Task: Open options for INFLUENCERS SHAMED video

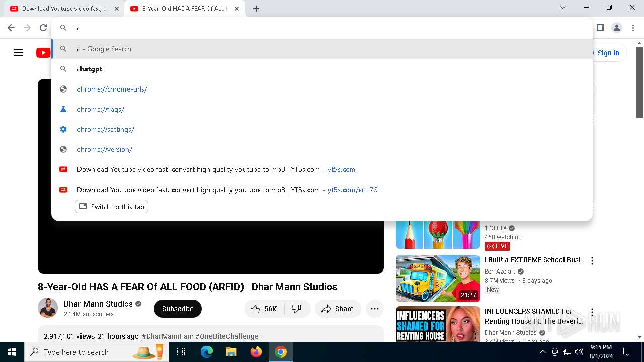Action: (x=592, y=312)
